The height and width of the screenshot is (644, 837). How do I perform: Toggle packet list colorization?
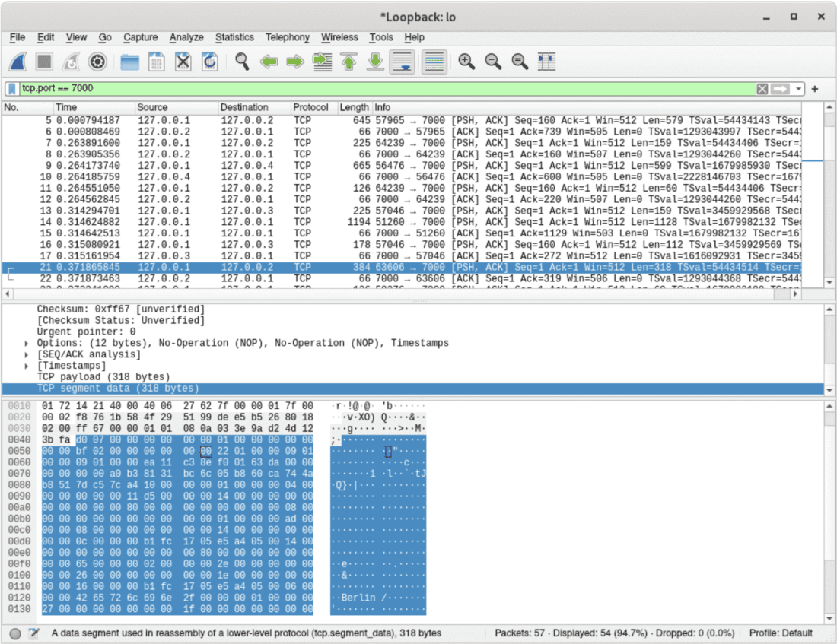[x=434, y=62]
